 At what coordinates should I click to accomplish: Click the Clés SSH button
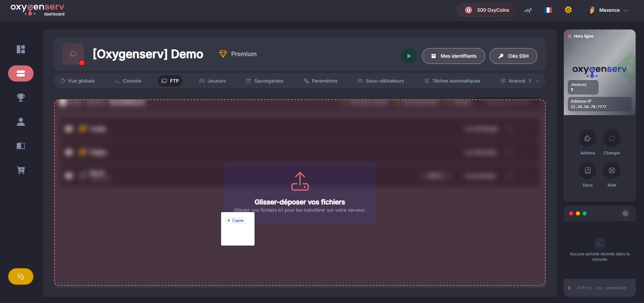click(x=513, y=56)
